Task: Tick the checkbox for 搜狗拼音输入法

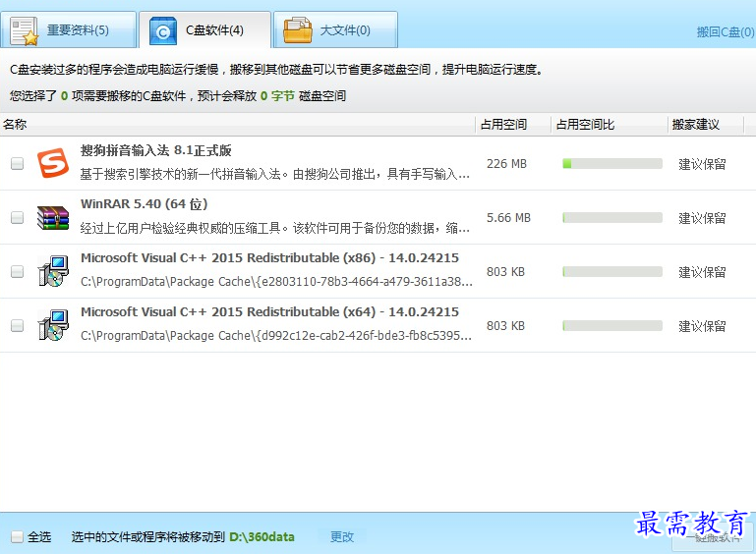Action: (18, 164)
